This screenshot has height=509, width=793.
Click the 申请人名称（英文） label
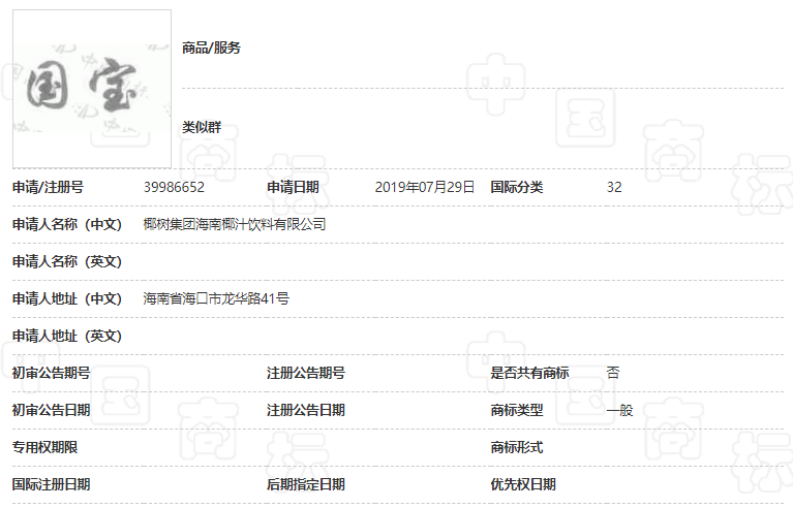click(x=66, y=261)
